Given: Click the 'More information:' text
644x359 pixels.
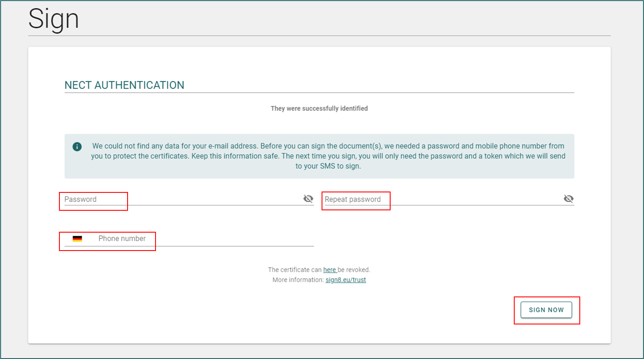Looking at the screenshot, I should coord(298,280).
